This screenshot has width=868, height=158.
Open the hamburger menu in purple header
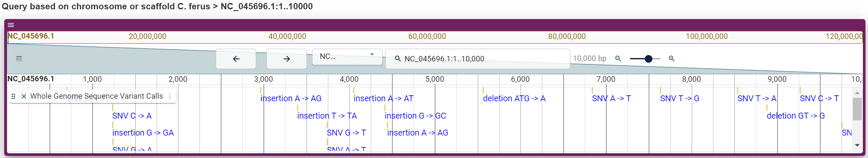click(x=11, y=25)
